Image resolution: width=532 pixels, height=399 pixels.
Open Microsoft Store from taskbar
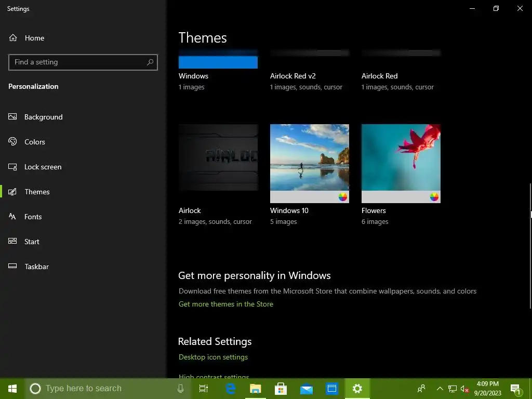[281, 389]
